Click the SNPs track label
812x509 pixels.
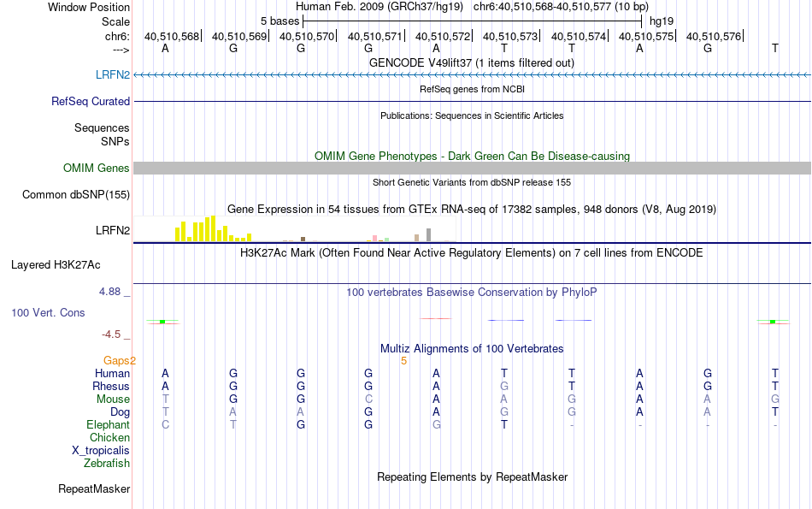pyautogui.click(x=115, y=141)
